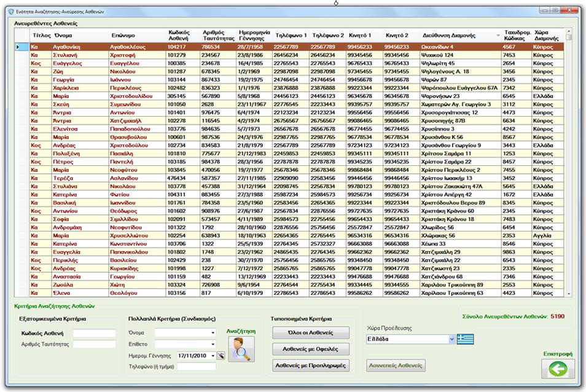Open the Επίθετο combo box

(213, 344)
